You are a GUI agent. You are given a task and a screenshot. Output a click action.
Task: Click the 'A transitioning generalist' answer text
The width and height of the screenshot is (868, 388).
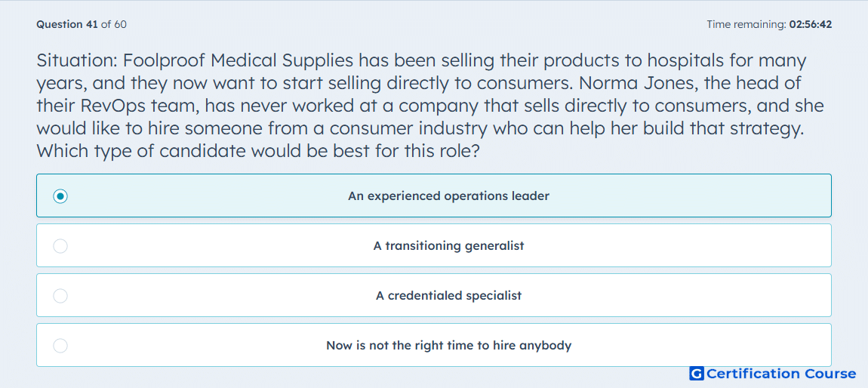point(448,246)
